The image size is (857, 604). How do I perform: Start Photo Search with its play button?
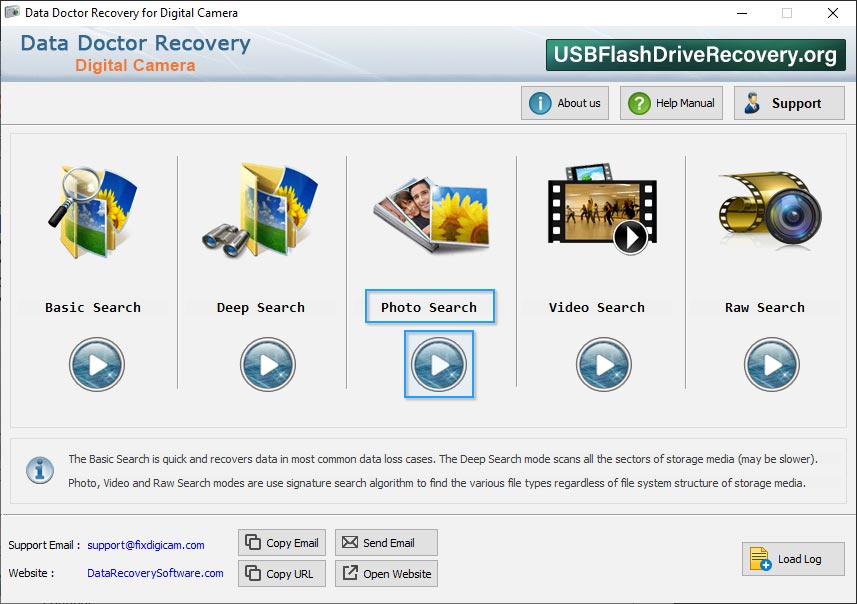(x=439, y=365)
